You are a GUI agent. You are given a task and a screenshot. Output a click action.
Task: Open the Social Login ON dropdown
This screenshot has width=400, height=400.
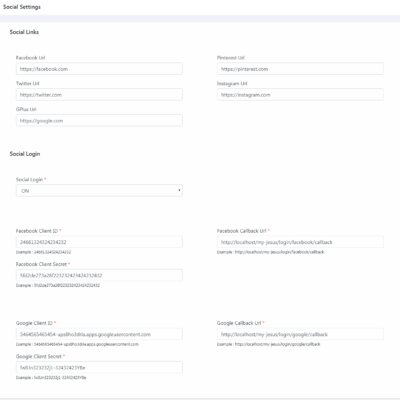point(99,191)
